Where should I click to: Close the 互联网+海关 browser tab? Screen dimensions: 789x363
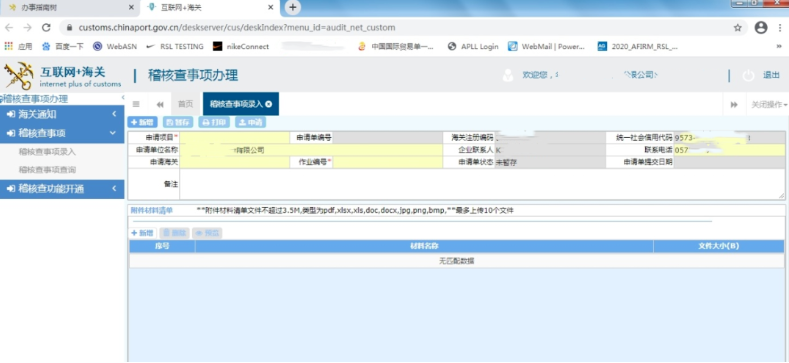[271, 8]
